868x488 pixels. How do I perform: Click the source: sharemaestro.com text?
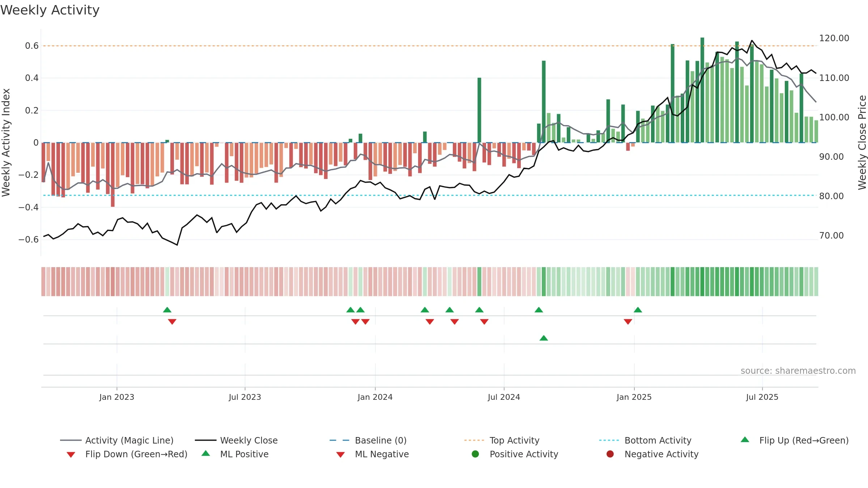798,371
